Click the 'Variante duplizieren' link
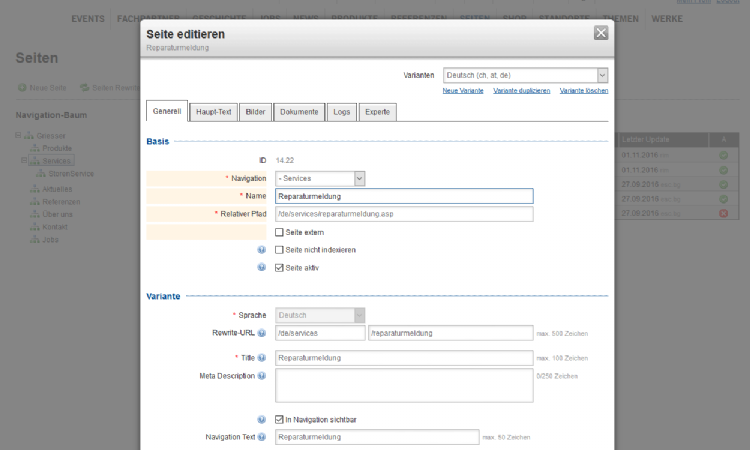Image resolution: width=750 pixels, height=450 pixels. pos(521,91)
